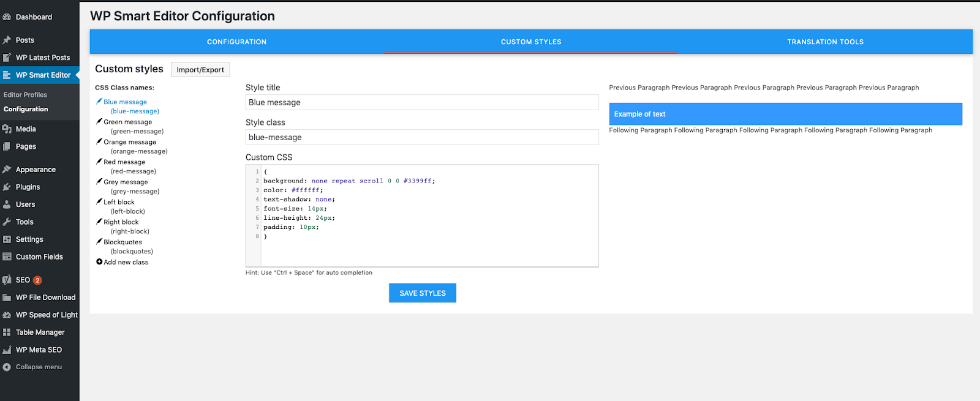
Task: Click the Media library icon
Action: click(x=7, y=129)
